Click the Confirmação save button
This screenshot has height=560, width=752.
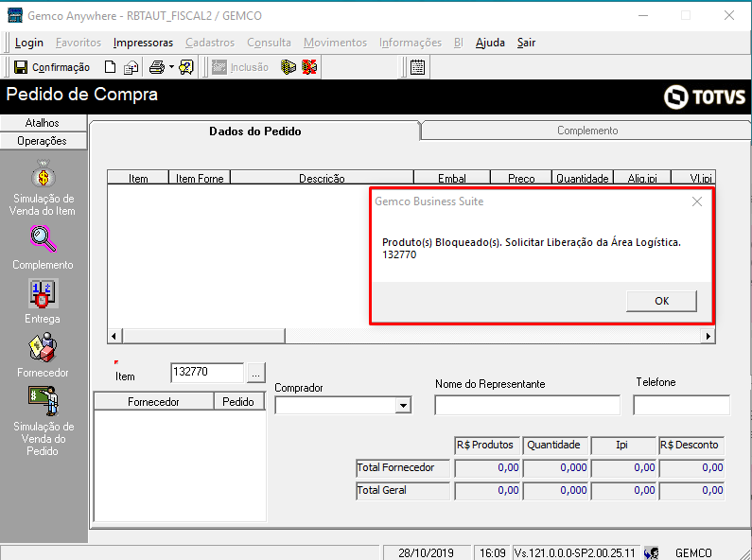click(x=52, y=67)
